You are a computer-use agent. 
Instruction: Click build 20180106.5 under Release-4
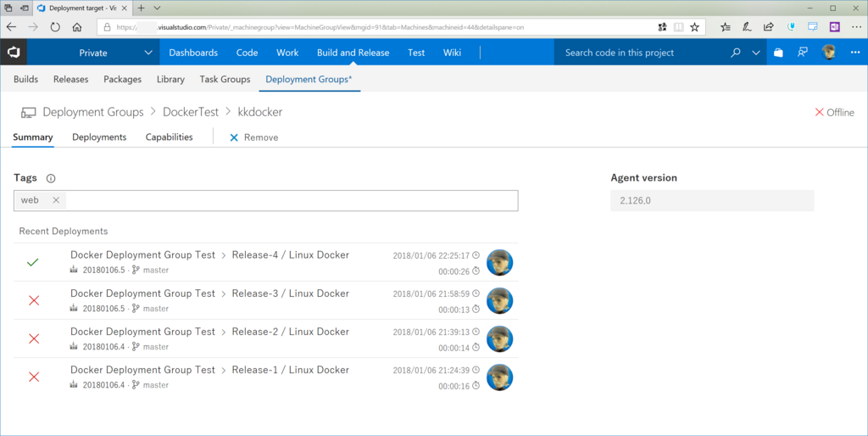(103, 270)
